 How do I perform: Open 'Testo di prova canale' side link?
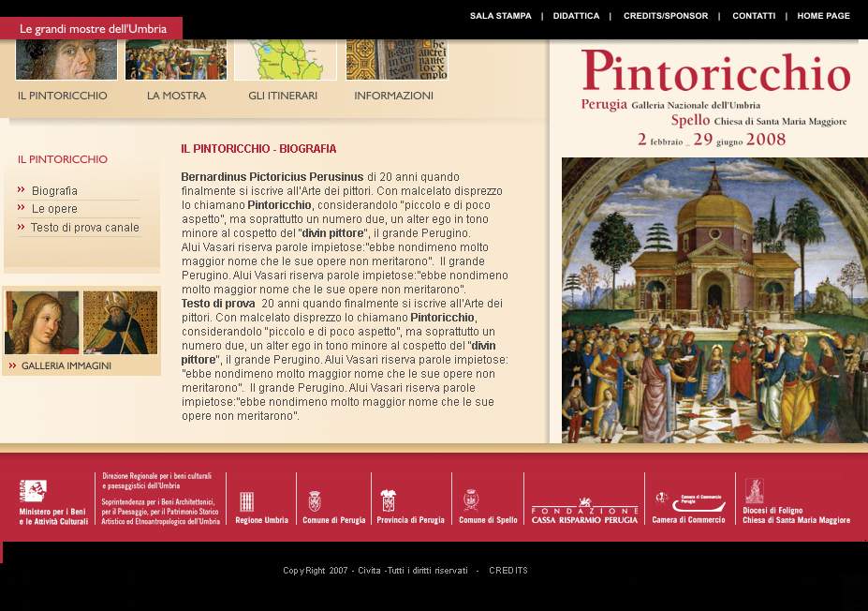84,228
